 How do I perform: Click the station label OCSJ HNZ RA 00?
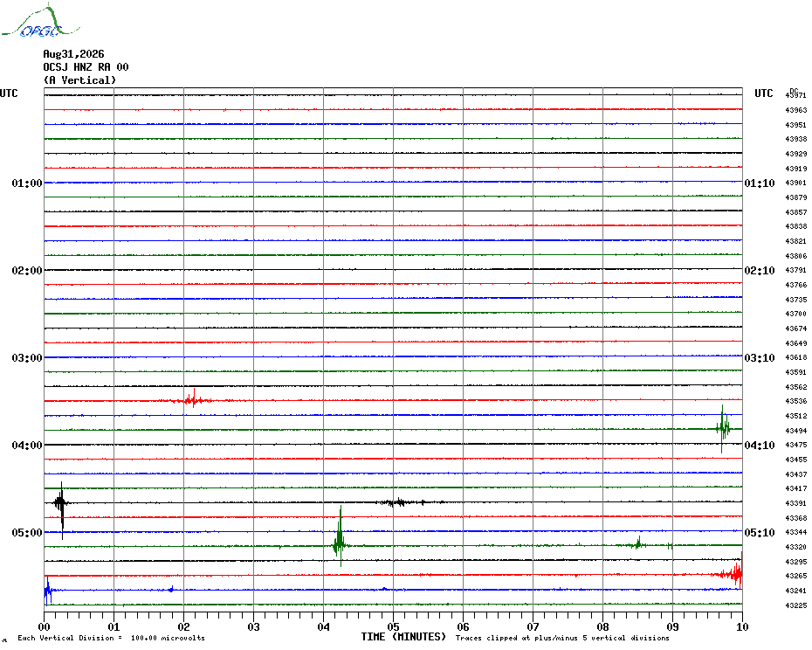pyautogui.click(x=86, y=67)
